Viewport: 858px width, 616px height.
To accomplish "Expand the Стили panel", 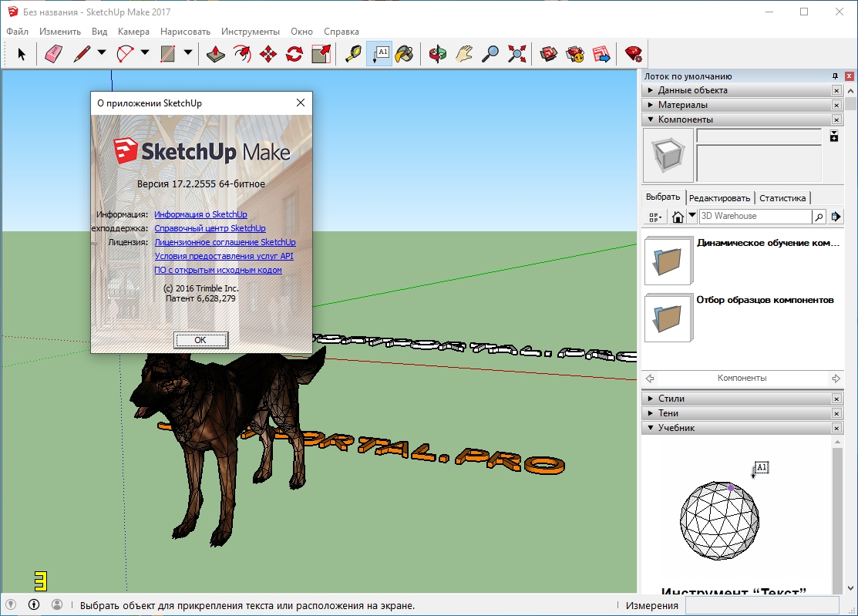I will point(736,399).
